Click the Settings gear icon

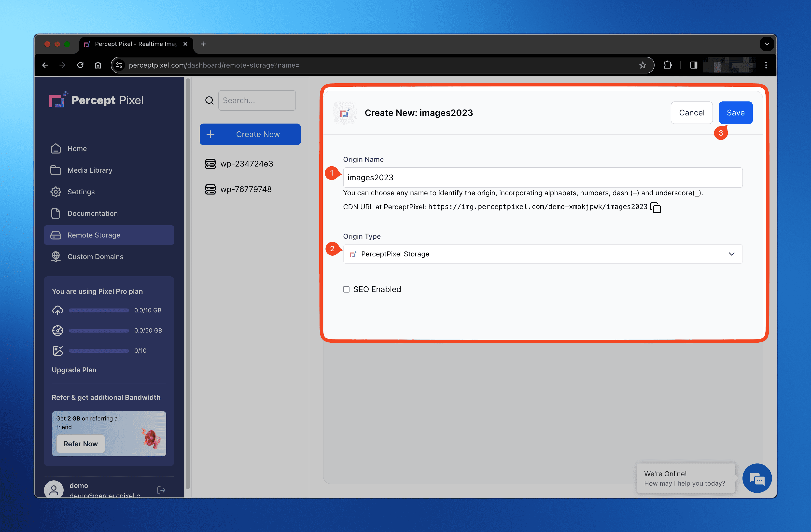[56, 192]
